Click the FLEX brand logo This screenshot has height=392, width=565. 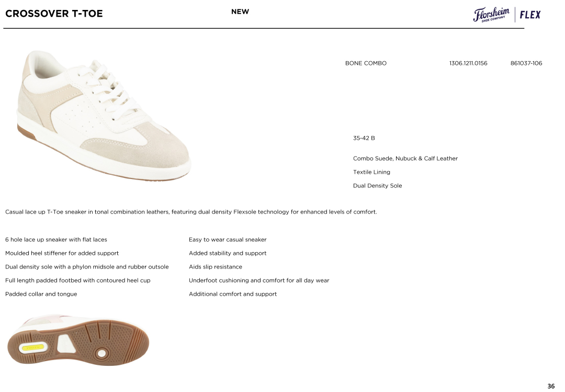(530, 15)
